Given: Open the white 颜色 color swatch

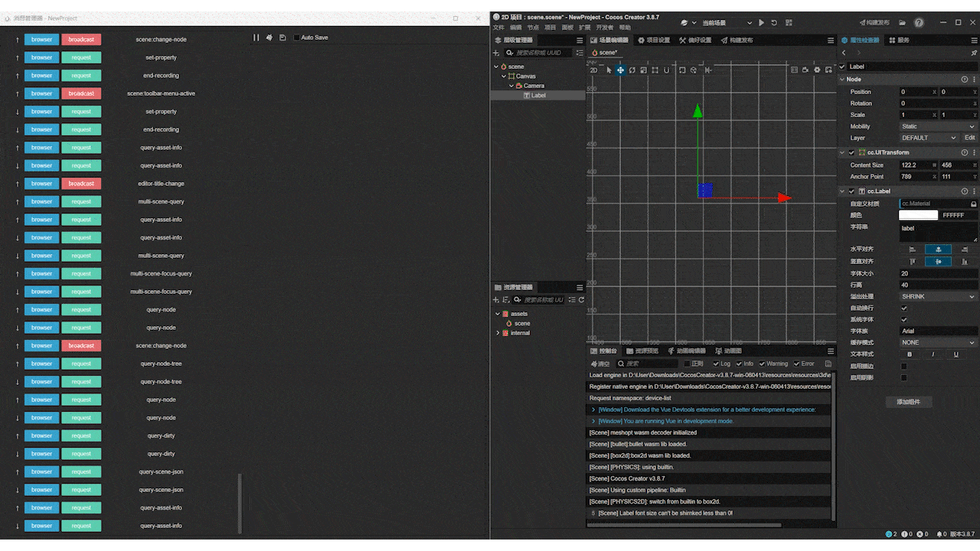Looking at the screenshot, I should (918, 215).
